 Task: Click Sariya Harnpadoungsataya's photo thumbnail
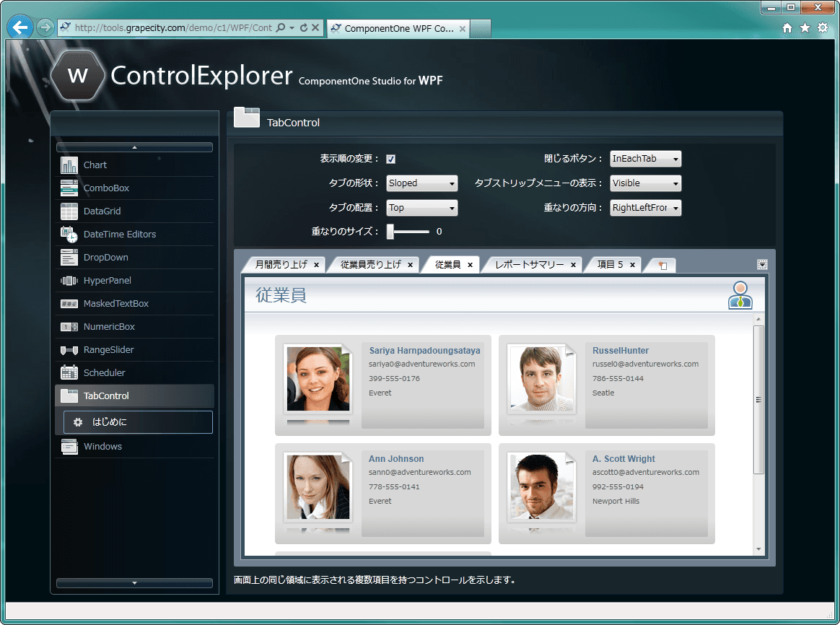coord(318,379)
